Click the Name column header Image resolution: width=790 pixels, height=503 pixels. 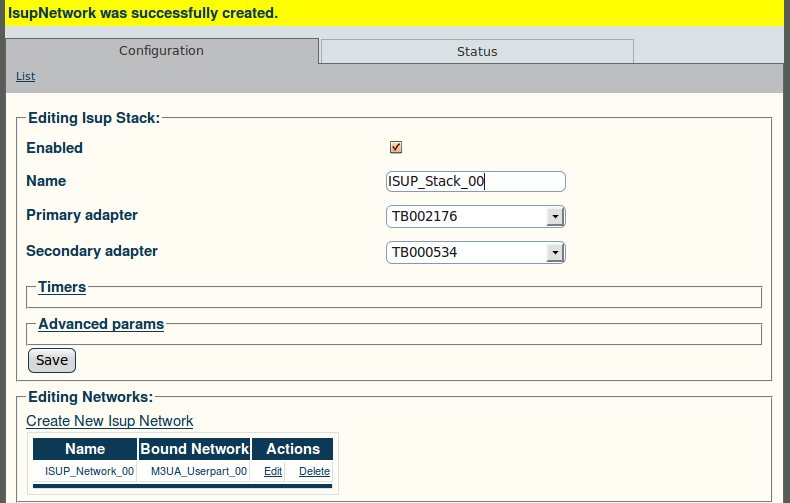85,449
